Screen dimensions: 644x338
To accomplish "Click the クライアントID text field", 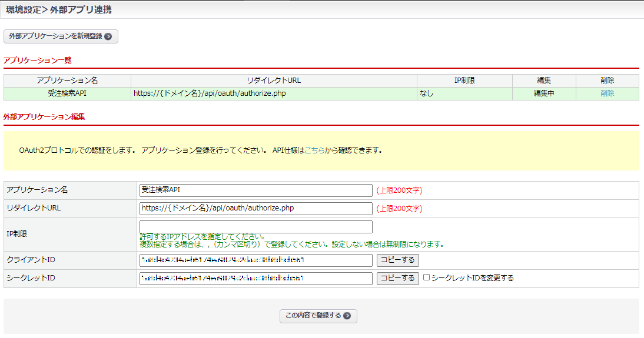I will pyautogui.click(x=255, y=260).
